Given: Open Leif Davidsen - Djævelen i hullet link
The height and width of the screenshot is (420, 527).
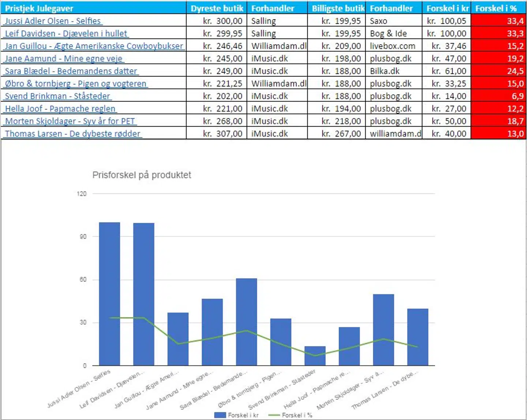Looking at the screenshot, I should pyautogui.click(x=66, y=34).
